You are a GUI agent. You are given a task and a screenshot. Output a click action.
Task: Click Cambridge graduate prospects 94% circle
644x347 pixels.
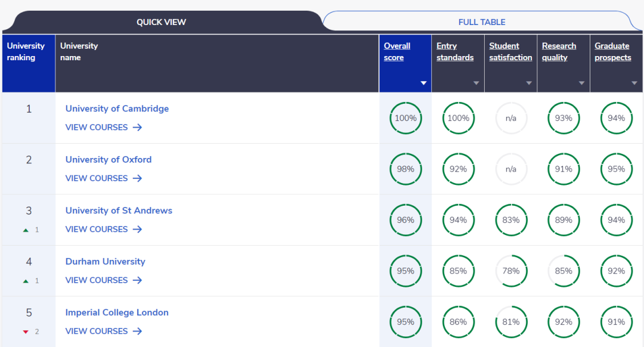tap(617, 118)
